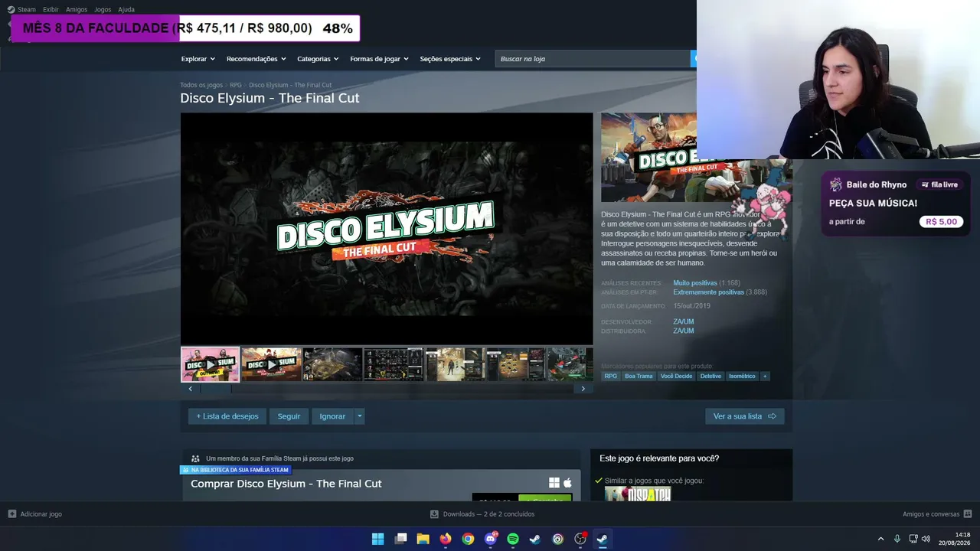The image size is (980, 551).
Task: Open Discord from the taskbar
Action: 491,539
